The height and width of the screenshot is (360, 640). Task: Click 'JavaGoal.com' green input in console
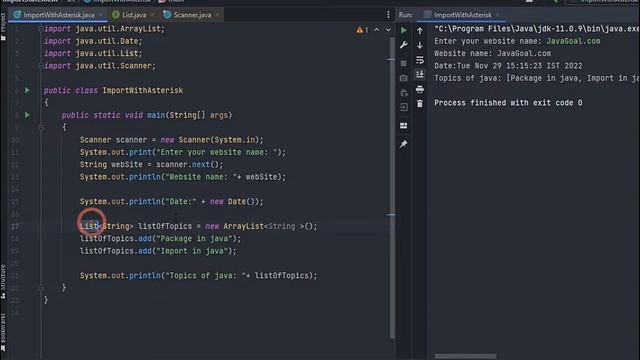coord(573,41)
